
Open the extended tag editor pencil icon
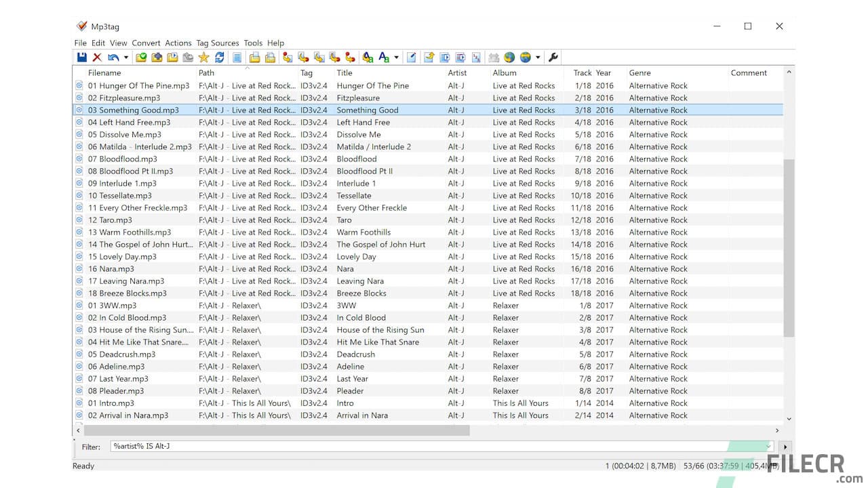click(x=411, y=58)
